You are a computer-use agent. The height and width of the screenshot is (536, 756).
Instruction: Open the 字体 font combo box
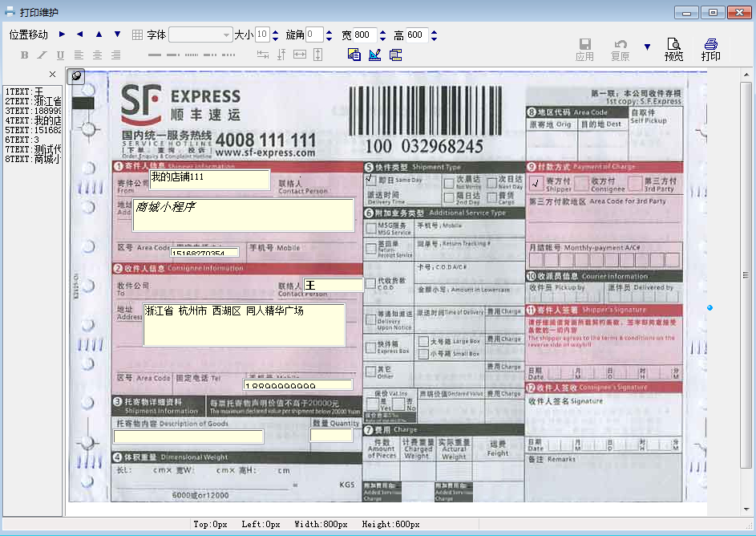click(200, 35)
